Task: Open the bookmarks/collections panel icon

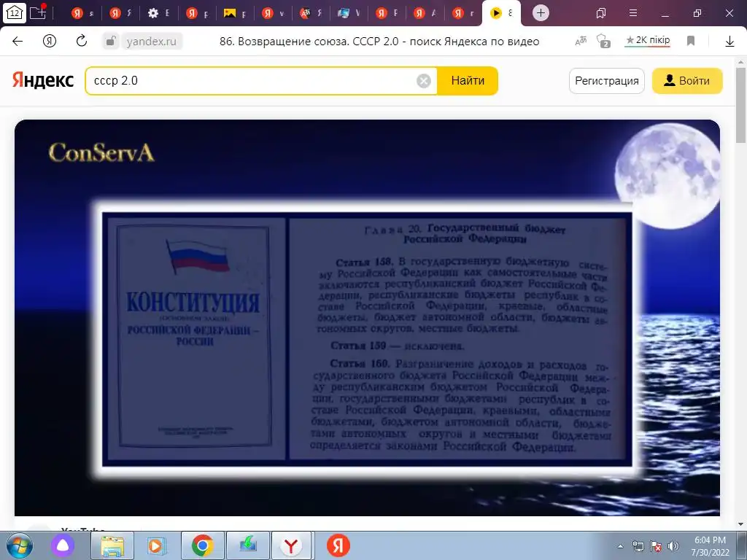Action: 601,13
